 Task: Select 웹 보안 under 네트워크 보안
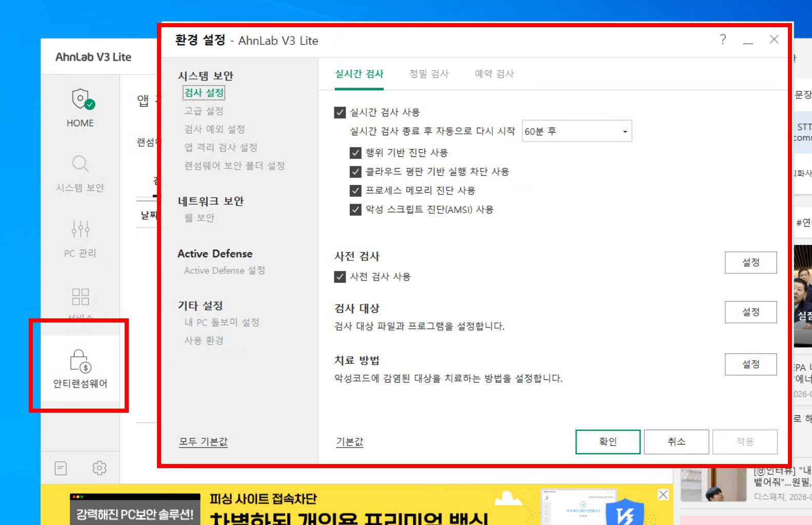pyautogui.click(x=200, y=218)
